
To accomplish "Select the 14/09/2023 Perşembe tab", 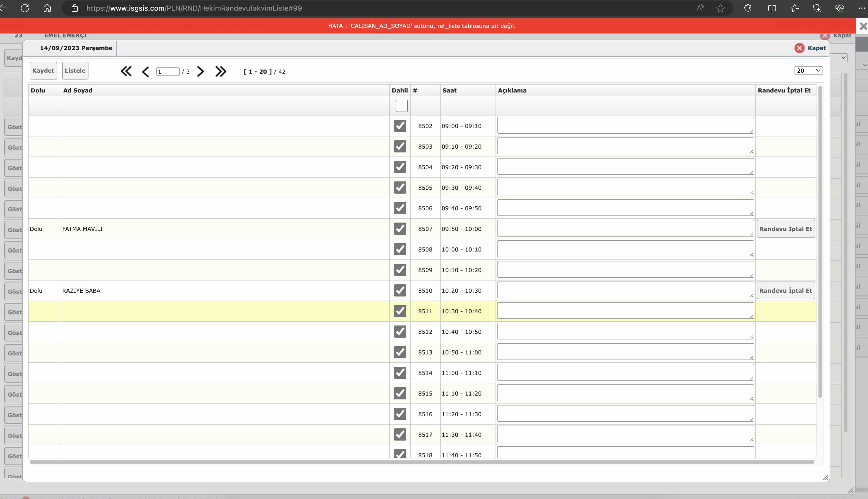I will pos(76,48).
